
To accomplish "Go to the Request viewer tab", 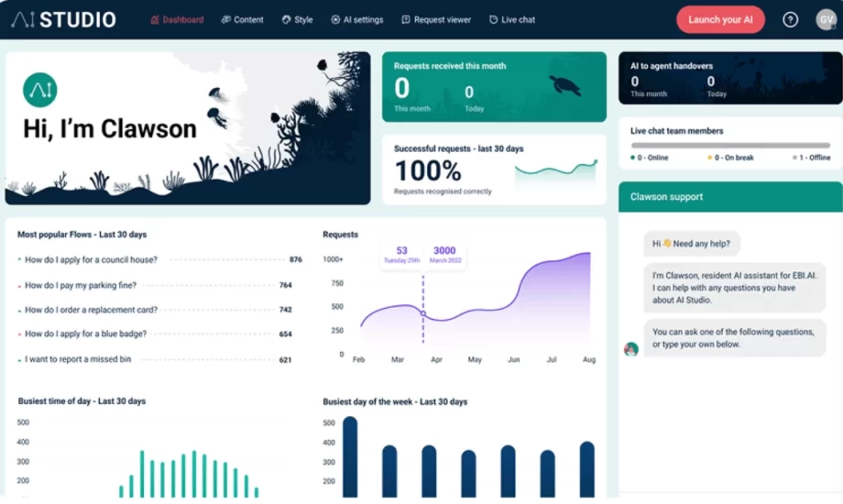I will point(436,20).
